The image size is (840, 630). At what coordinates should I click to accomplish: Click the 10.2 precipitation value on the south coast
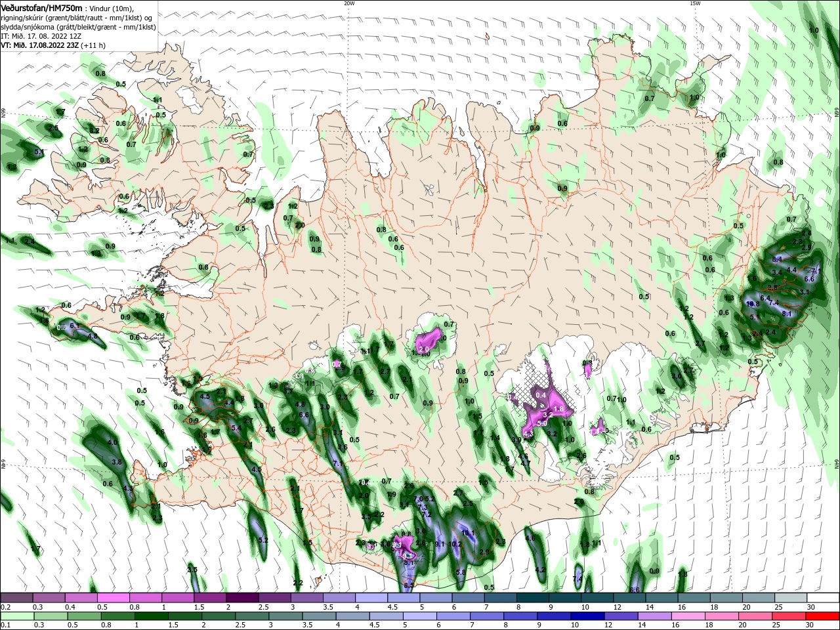(455, 543)
